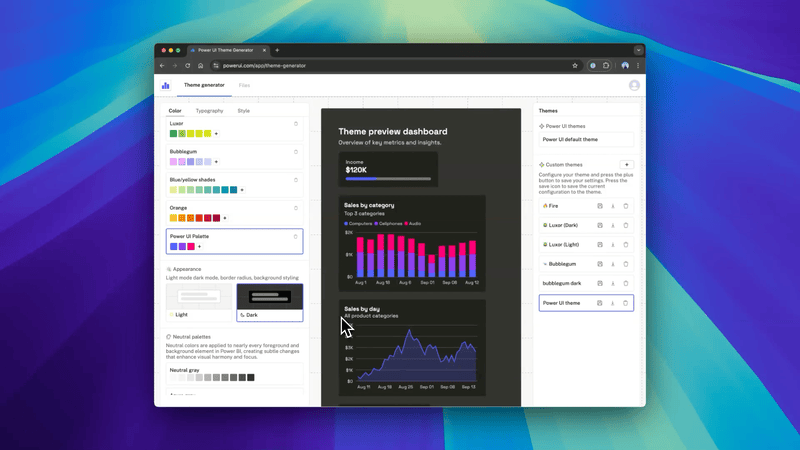The width and height of the screenshot is (800, 450).
Task: Open a new browser tab
Action: click(x=277, y=51)
